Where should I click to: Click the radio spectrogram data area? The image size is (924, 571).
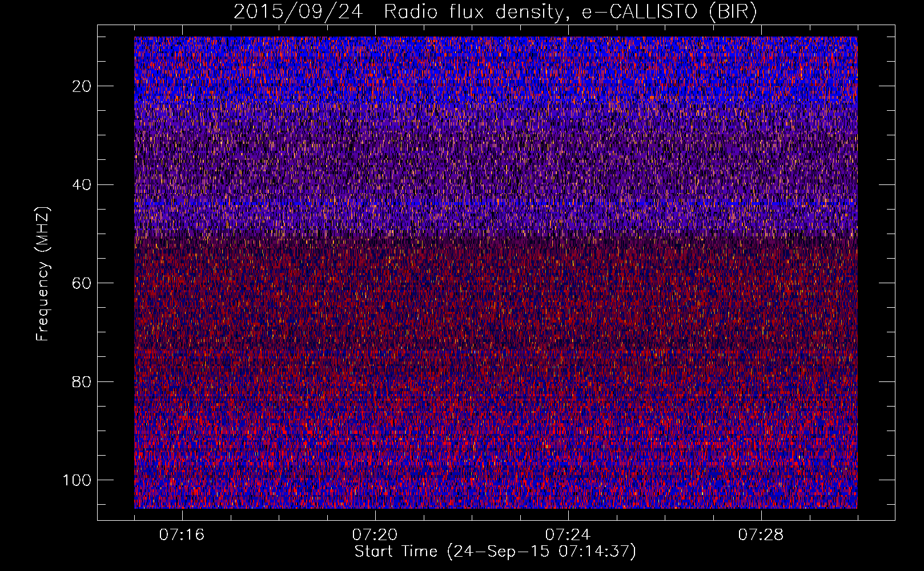tap(496, 272)
